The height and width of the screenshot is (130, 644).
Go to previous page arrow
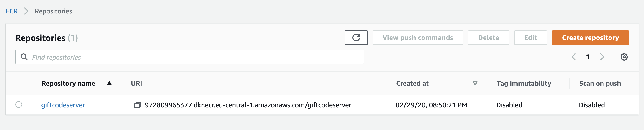pyautogui.click(x=574, y=57)
